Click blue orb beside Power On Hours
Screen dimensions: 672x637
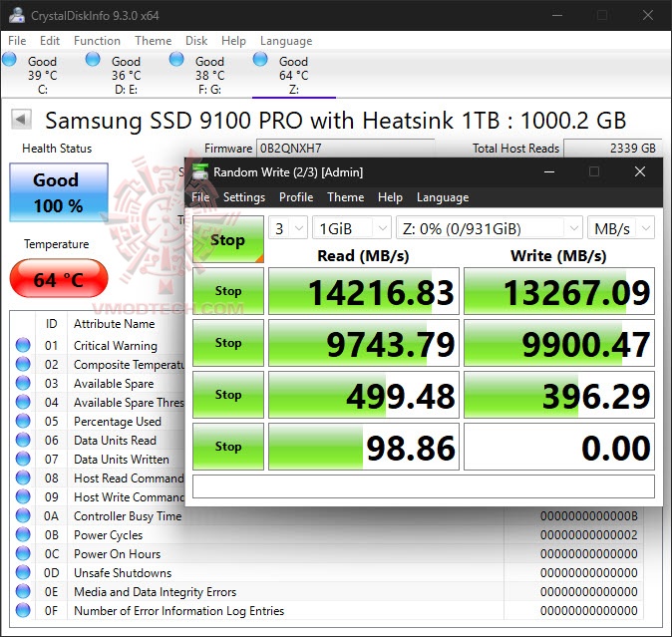click(23, 553)
